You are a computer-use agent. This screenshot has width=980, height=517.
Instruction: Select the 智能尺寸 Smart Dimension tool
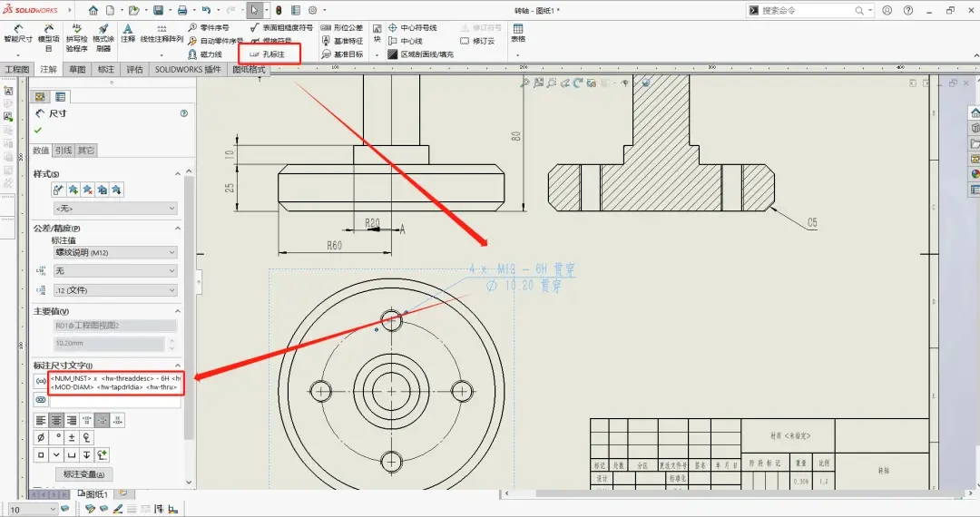tap(17, 34)
